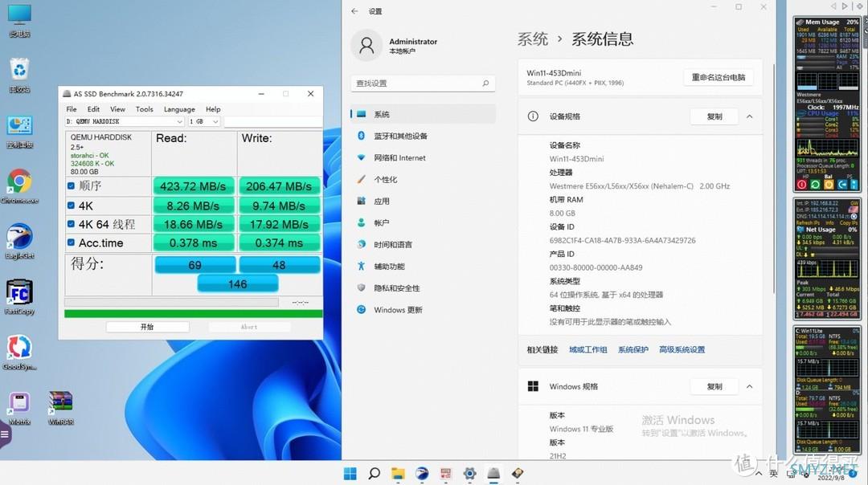Viewport: 868px width, 485px height.
Task: Open the File menu in AS SSD
Action: pyautogui.click(x=72, y=109)
